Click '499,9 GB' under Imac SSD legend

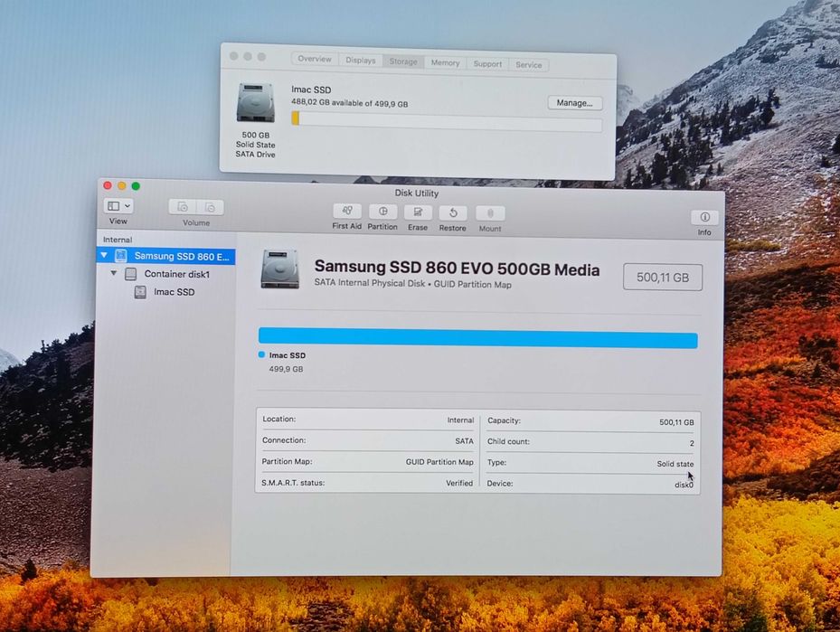(286, 369)
